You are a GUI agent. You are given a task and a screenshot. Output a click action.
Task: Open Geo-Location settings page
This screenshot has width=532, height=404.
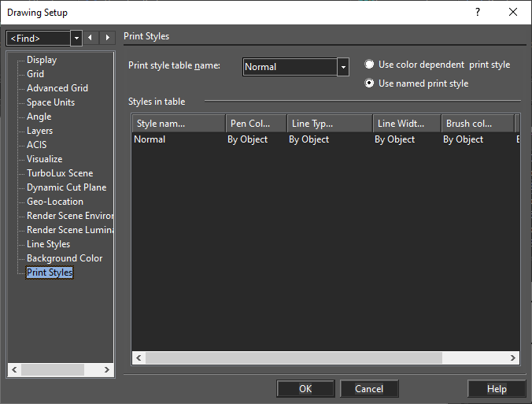[x=55, y=202]
